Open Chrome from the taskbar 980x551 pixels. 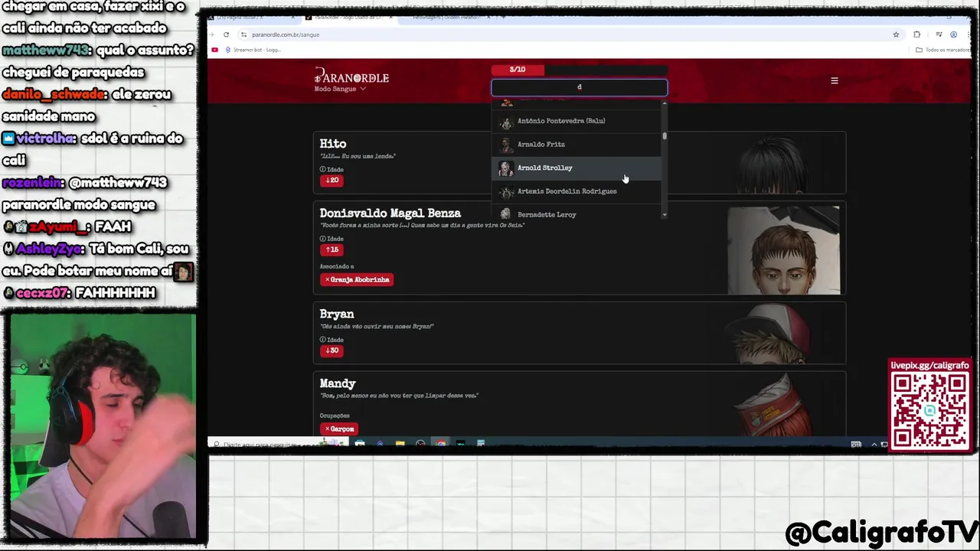[440, 444]
